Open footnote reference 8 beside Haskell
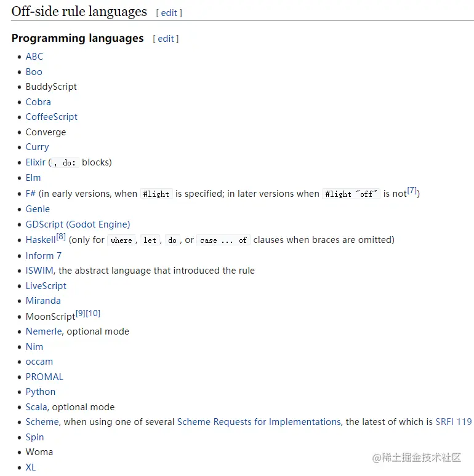The width and height of the screenshot is (474, 476). [61, 237]
